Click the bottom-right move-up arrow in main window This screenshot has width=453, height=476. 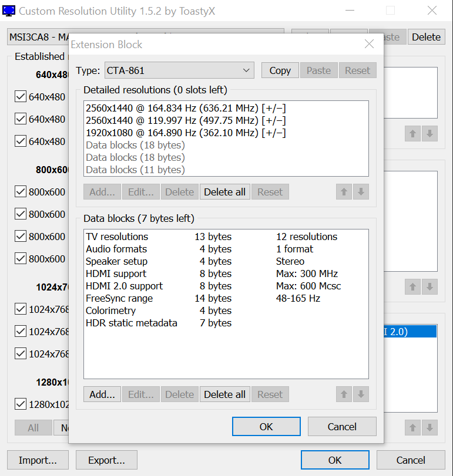[x=412, y=428]
